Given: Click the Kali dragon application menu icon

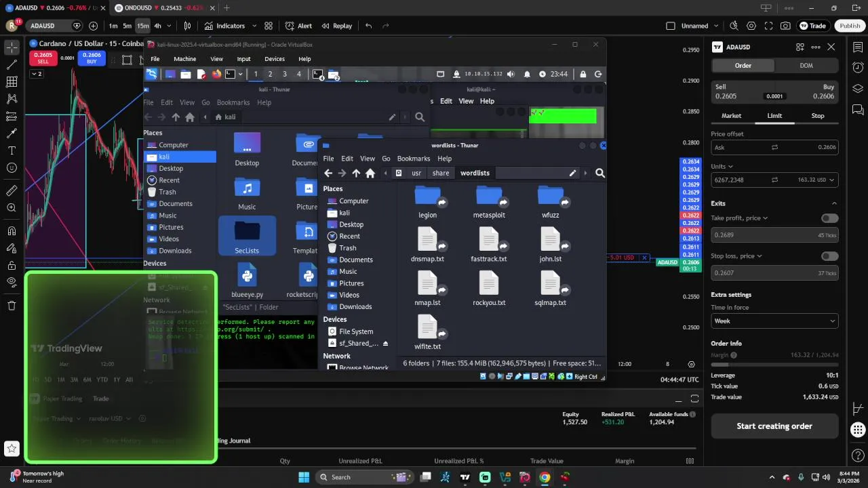Looking at the screenshot, I should [x=151, y=74].
